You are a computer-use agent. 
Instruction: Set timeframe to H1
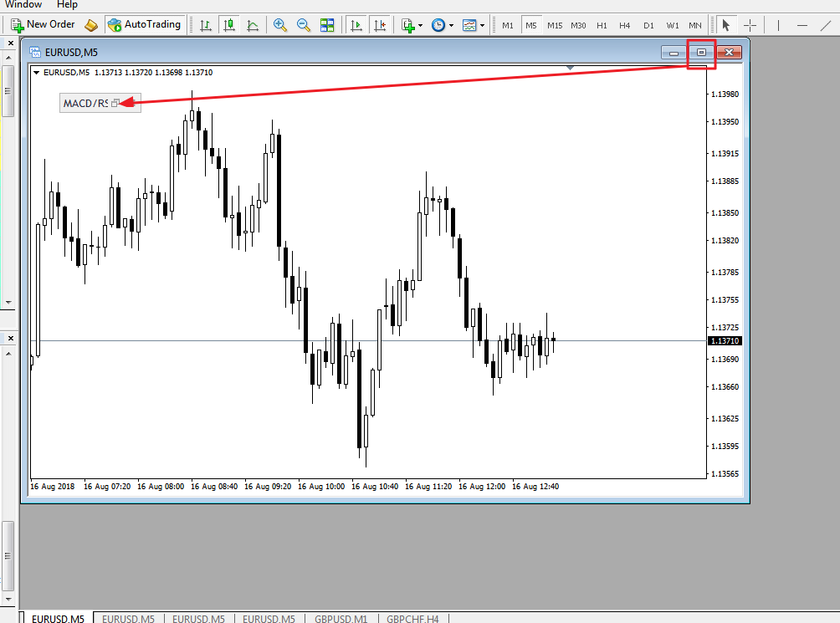tap(602, 26)
